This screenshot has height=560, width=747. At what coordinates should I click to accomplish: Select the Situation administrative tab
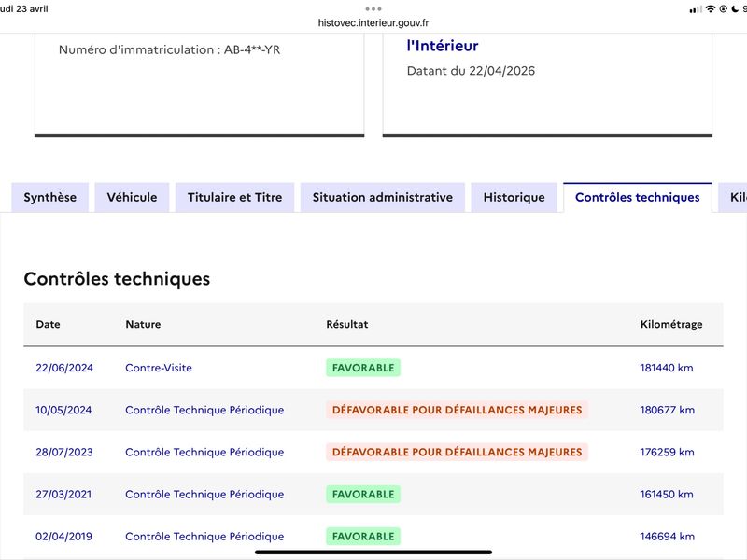coord(383,197)
